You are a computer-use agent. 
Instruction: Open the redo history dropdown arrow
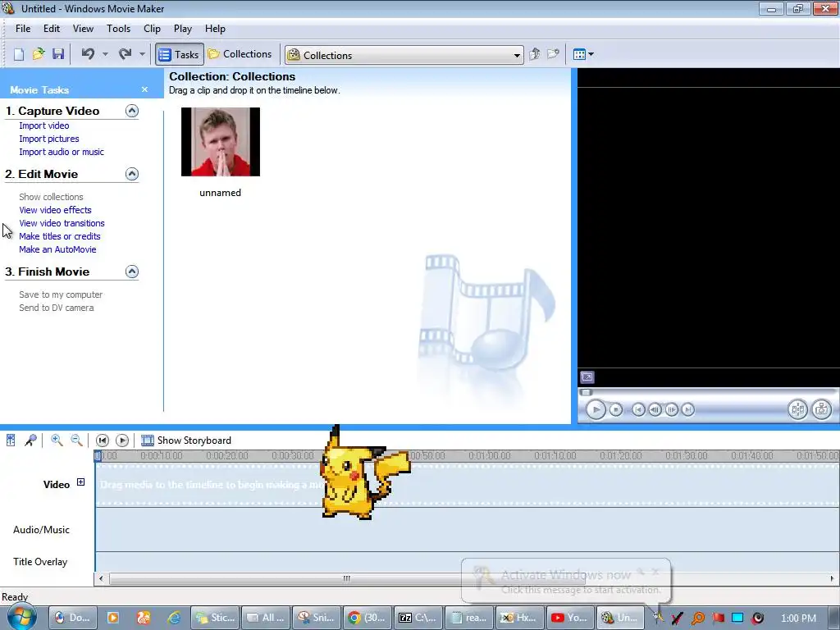coord(142,54)
